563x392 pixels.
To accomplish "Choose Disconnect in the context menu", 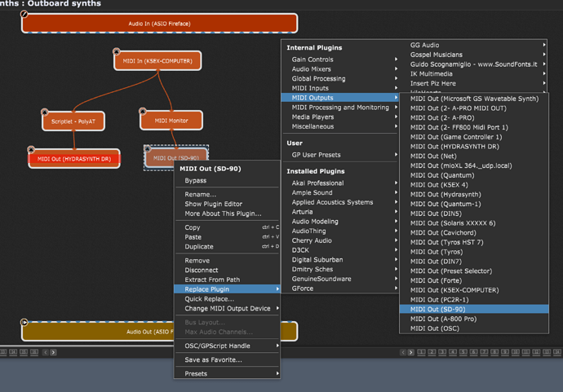I will coord(227,270).
